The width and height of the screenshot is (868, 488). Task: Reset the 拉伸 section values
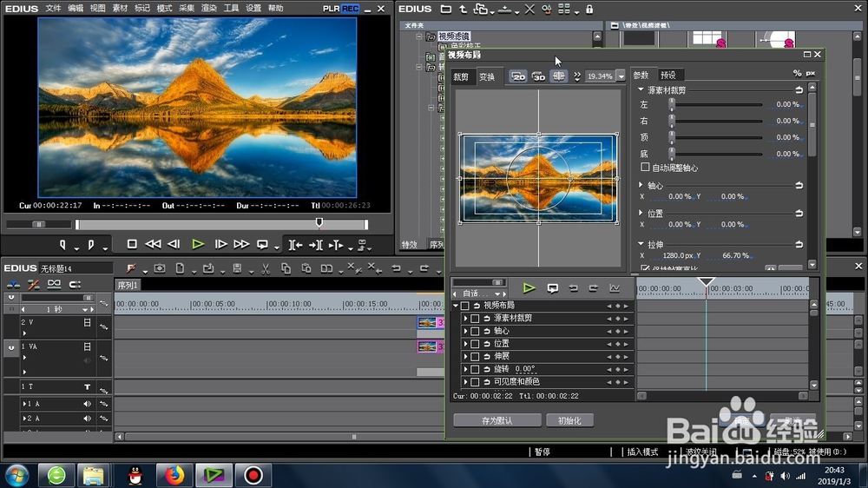click(799, 244)
